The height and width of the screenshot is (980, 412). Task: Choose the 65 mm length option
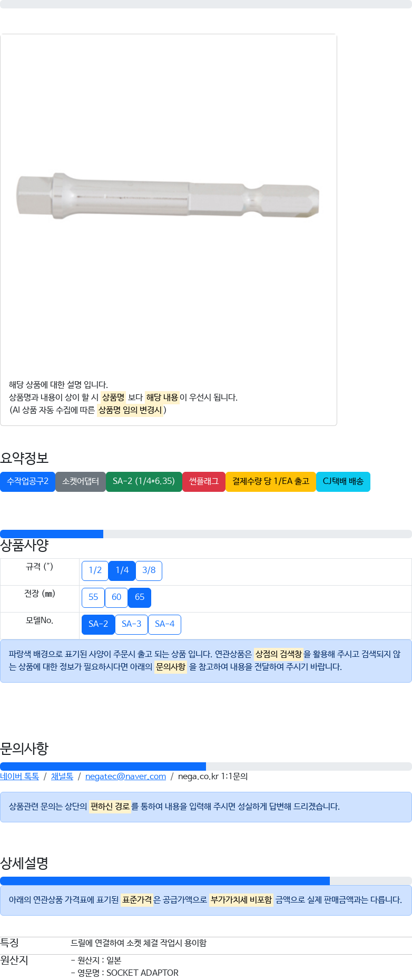click(140, 597)
